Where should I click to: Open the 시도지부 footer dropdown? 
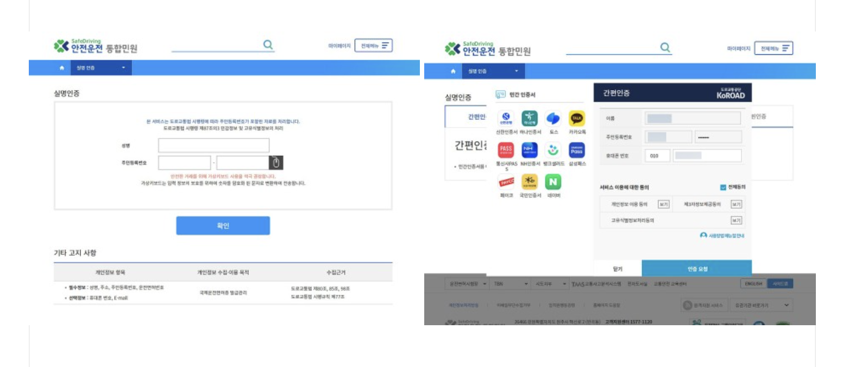coord(550,284)
